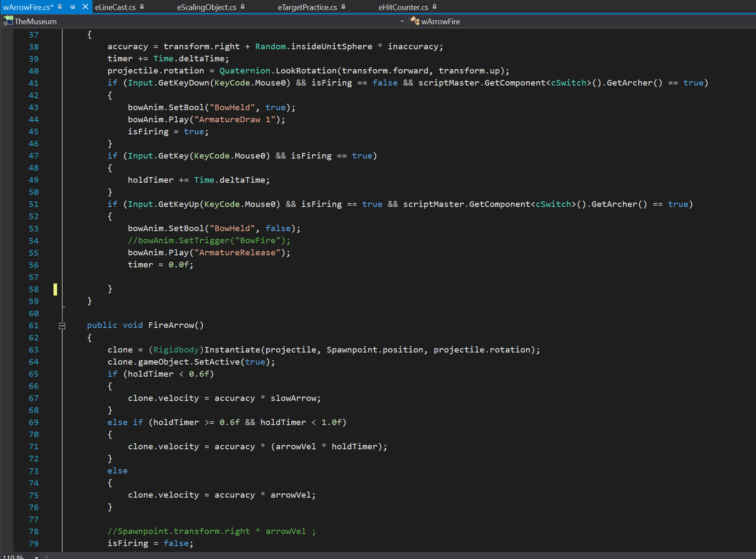Collapse the FireArrow method outline

(x=62, y=326)
